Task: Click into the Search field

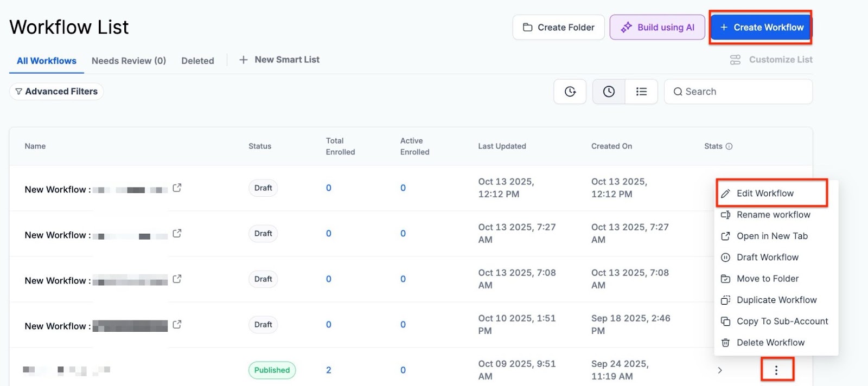Action: coord(743,92)
